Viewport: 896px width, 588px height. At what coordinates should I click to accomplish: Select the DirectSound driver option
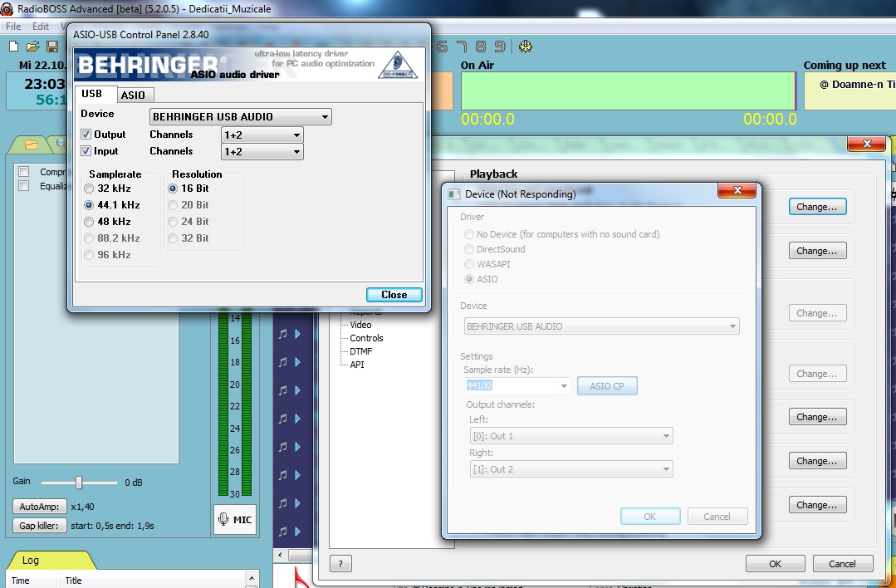(469, 249)
